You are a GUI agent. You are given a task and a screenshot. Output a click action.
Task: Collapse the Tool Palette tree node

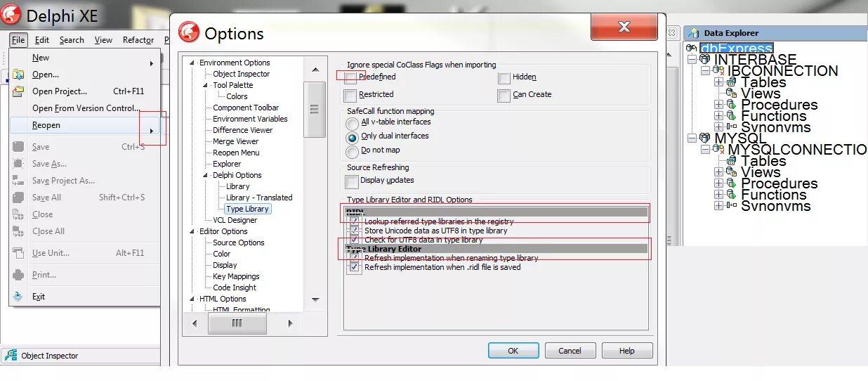coord(206,86)
